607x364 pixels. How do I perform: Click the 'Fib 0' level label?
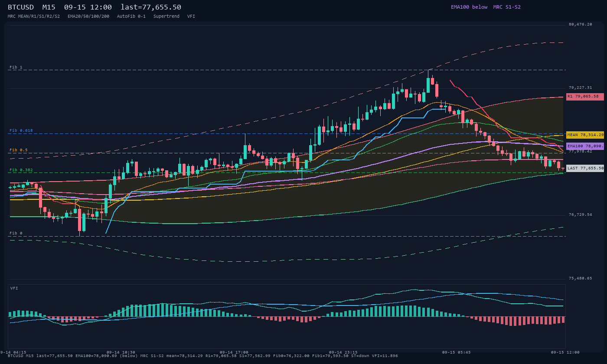tap(16, 233)
